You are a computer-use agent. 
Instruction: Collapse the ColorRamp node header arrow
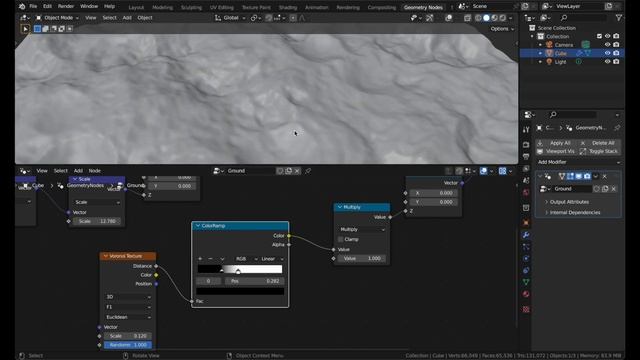point(198,226)
